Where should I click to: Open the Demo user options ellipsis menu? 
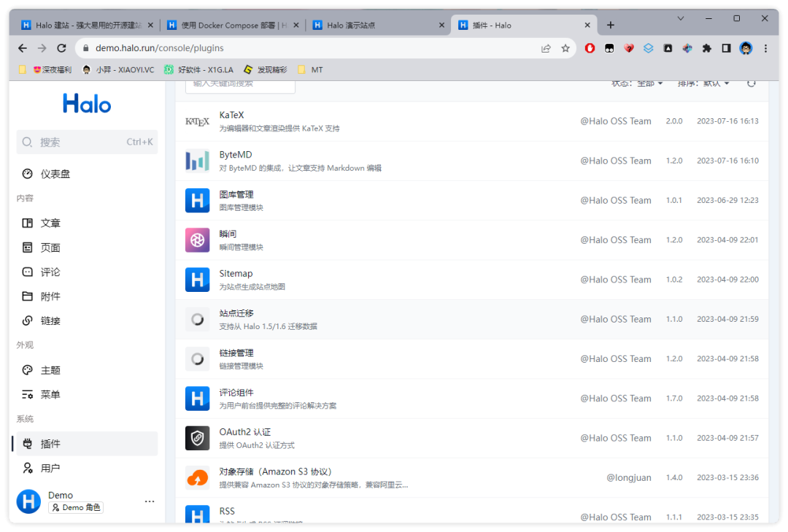[150, 501]
